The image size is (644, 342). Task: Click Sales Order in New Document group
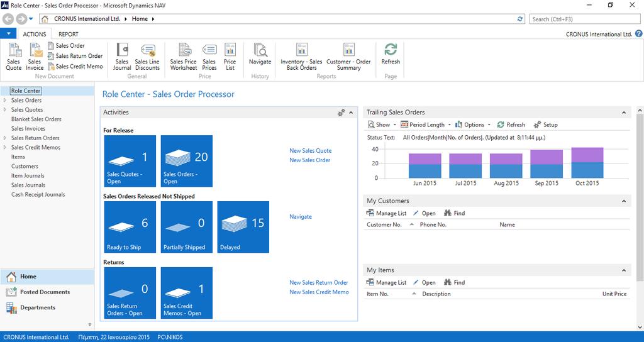point(66,45)
